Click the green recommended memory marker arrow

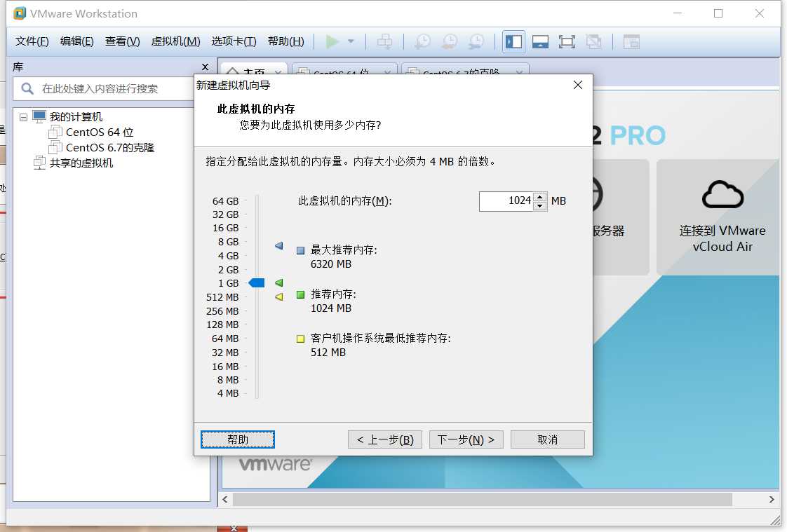(x=279, y=282)
